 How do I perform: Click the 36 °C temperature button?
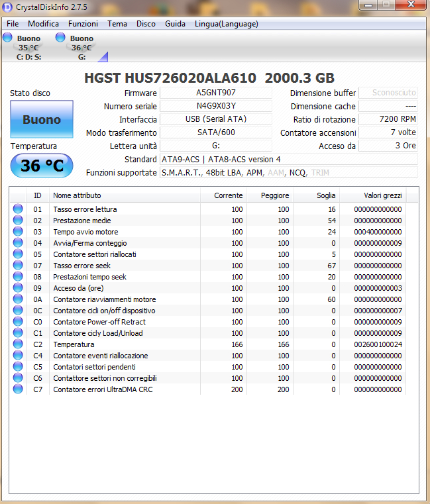[x=42, y=166]
